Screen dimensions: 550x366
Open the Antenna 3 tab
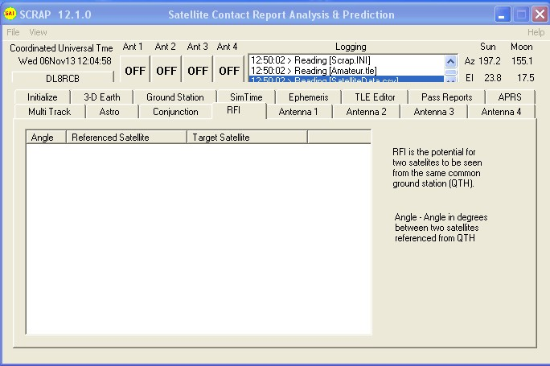434,112
